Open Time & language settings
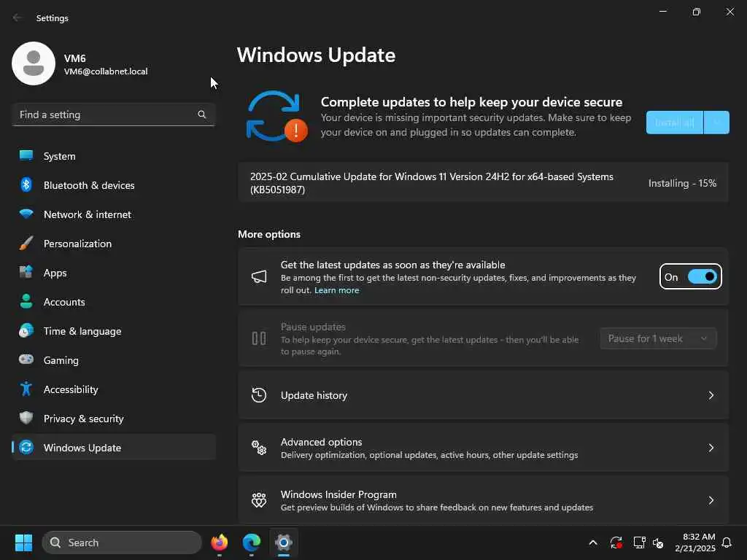 coord(113,330)
